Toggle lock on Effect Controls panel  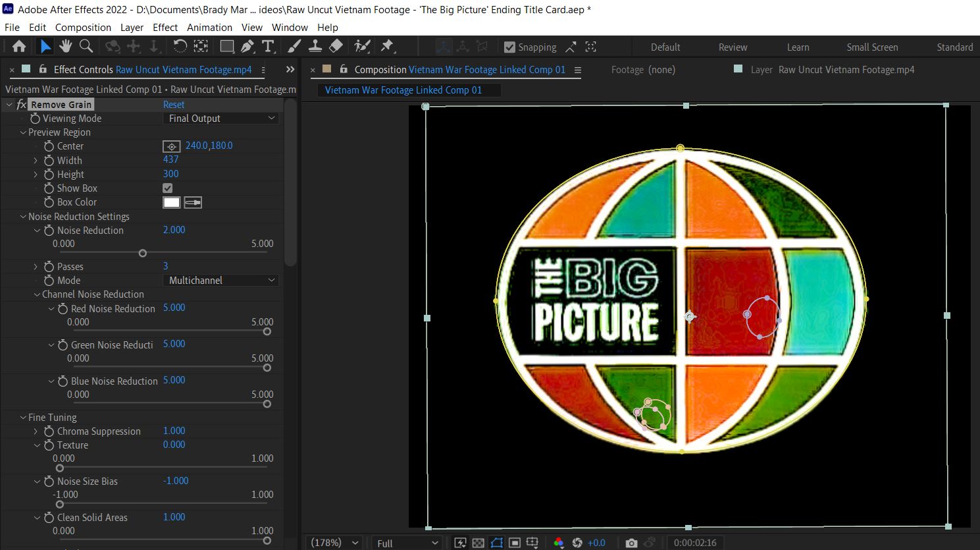click(x=43, y=69)
